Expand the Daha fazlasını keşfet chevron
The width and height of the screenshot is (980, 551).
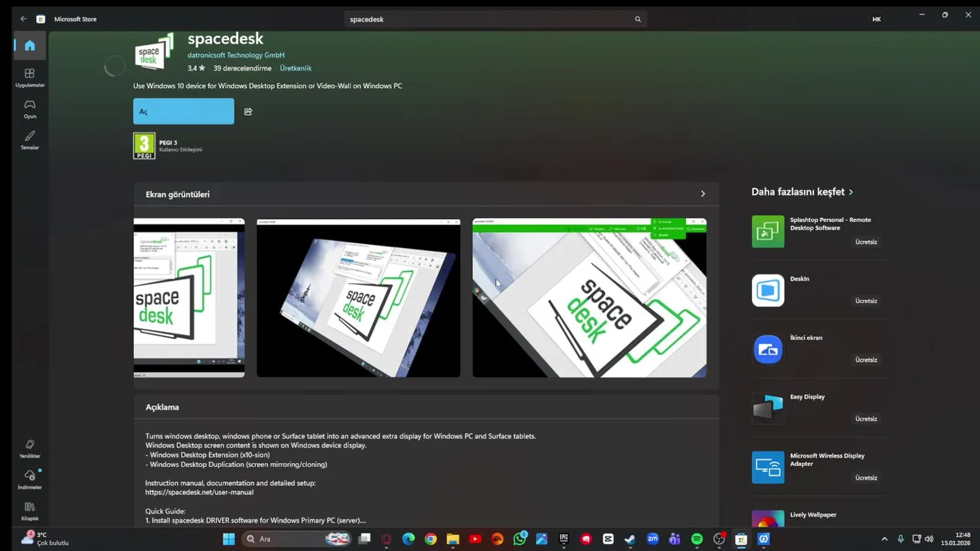(x=851, y=192)
